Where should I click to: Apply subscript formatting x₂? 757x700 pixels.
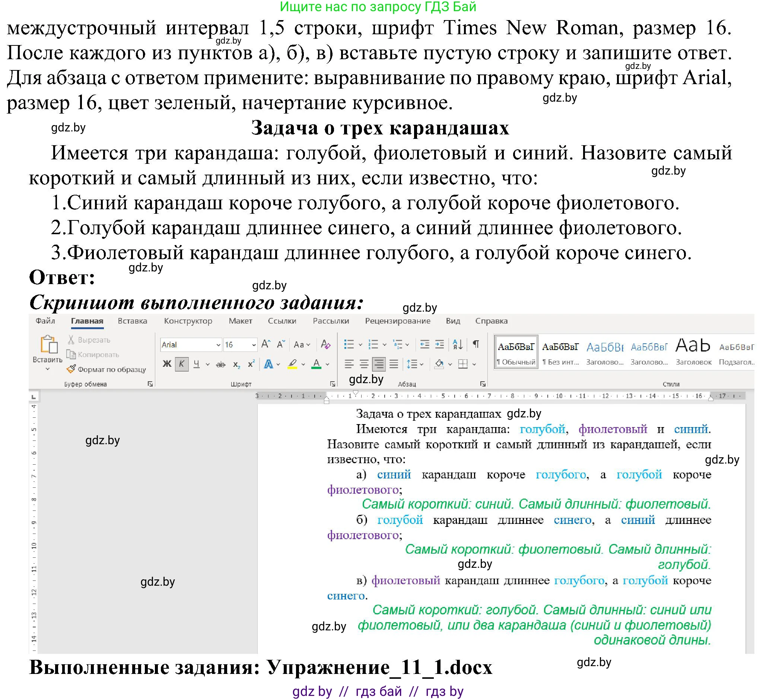(236, 365)
